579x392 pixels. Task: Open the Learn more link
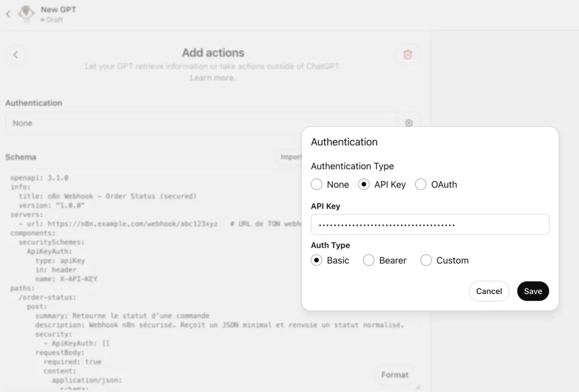click(213, 77)
